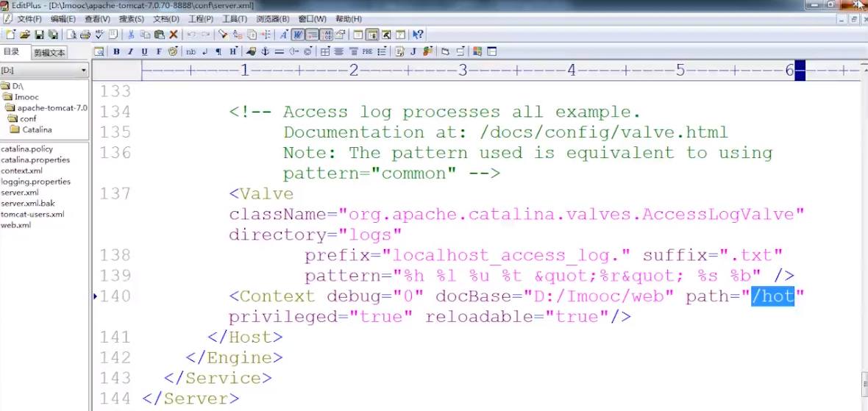Select web.xml in file list
The height and width of the screenshot is (411, 868).
tap(15, 225)
